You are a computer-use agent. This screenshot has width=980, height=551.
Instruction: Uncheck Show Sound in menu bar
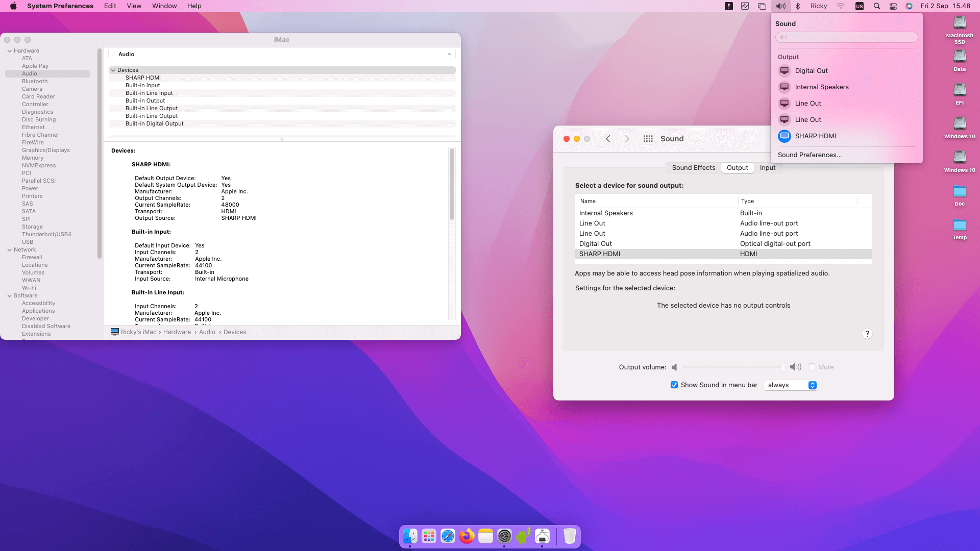click(674, 385)
